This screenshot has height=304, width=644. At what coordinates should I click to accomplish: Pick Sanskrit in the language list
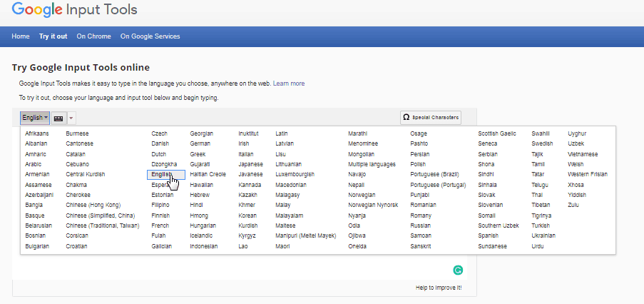coord(421,246)
